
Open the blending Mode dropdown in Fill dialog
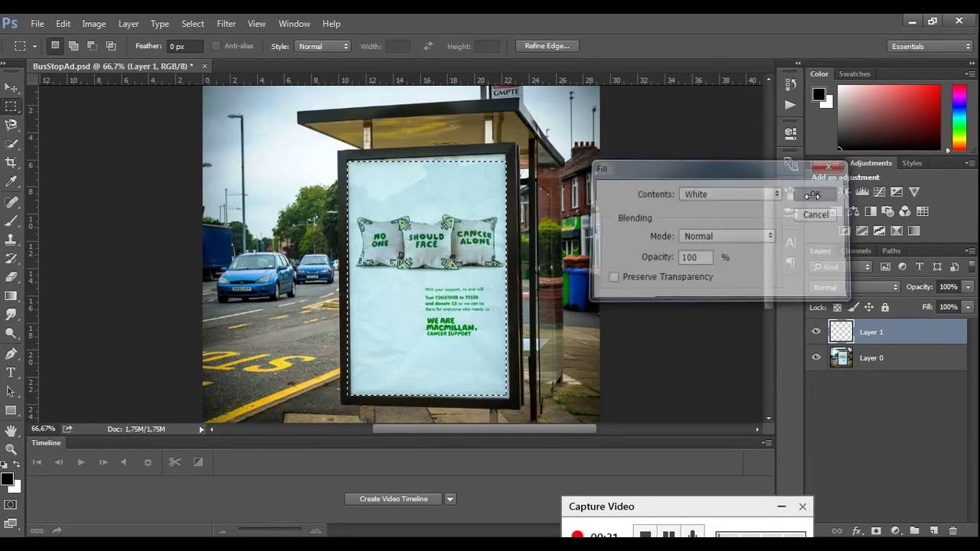click(x=727, y=236)
